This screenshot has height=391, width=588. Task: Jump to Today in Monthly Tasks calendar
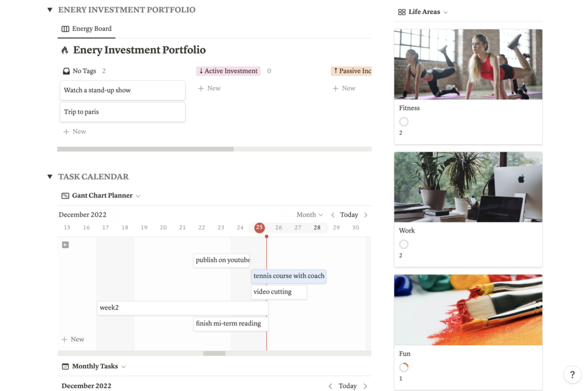[x=348, y=386]
